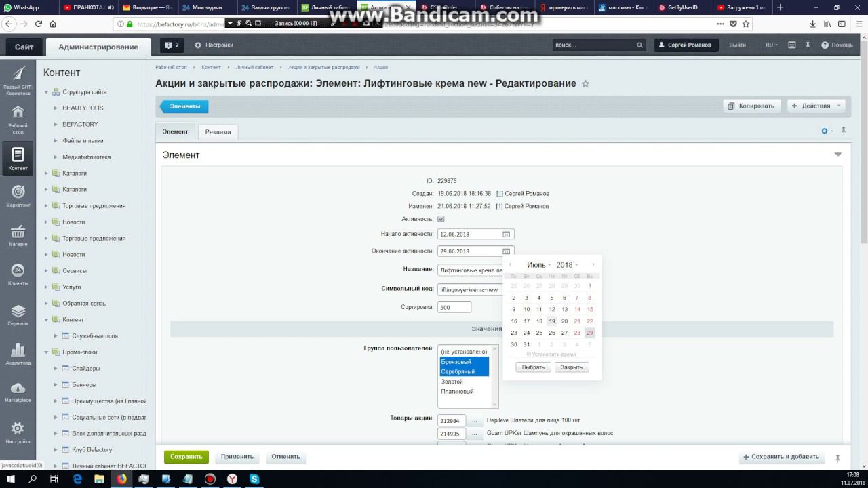The height and width of the screenshot is (488, 868).
Task: Open the Рабочий стол sidebar section
Action: tap(18, 119)
